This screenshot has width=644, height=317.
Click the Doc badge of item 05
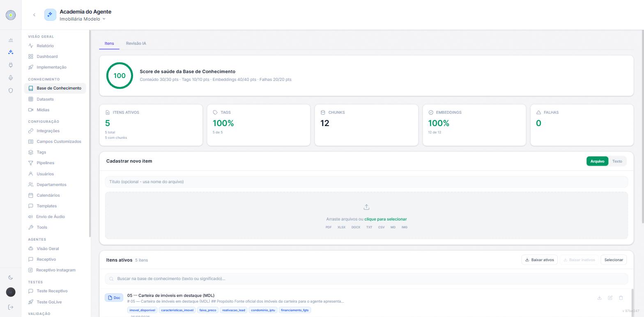tap(114, 298)
